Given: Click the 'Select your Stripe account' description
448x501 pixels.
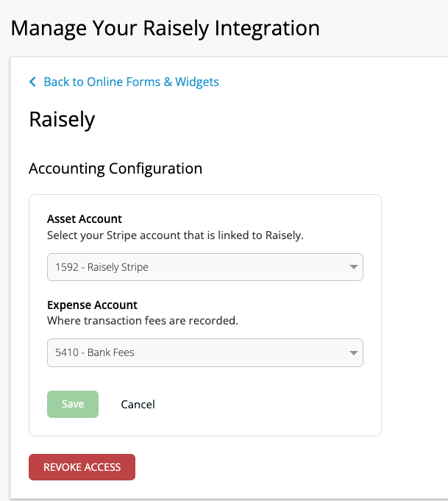Looking at the screenshot, I should pyautogui.click(x=175, y=235).
